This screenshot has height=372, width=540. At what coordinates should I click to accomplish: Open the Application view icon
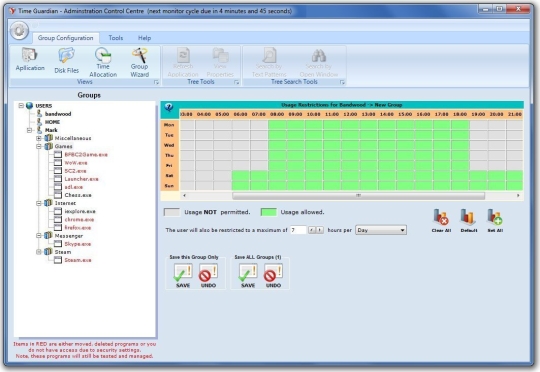pyautogui.click(x=30, y=59)
